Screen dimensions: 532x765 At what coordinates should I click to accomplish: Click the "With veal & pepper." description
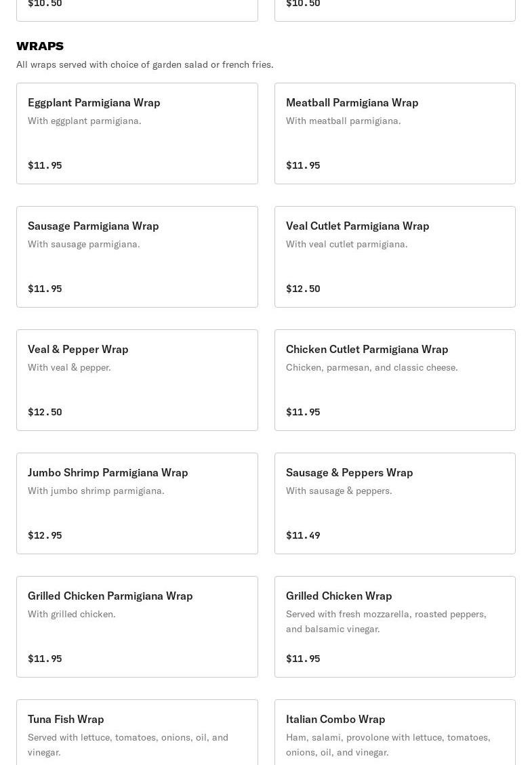(x=69, y=367)
